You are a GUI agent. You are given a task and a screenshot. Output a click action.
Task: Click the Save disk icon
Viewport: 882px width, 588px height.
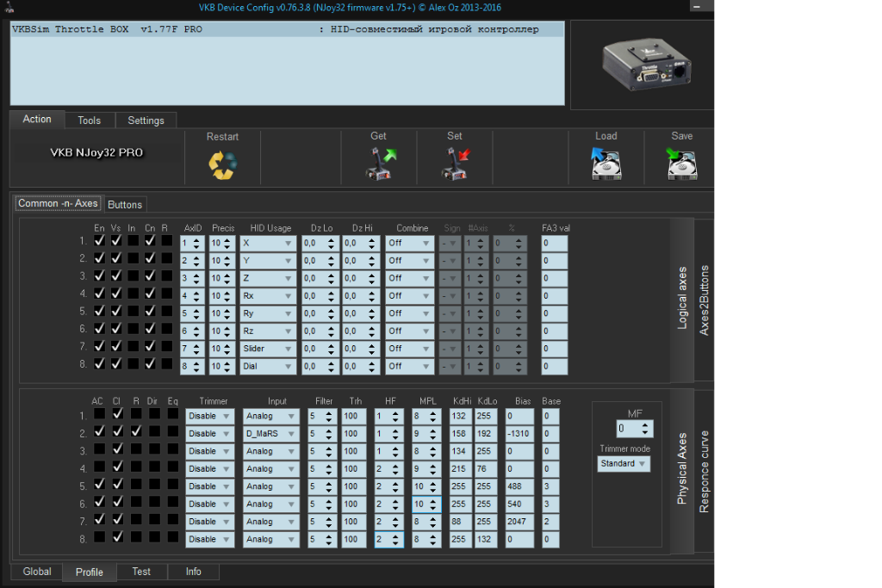click(682, 164)
